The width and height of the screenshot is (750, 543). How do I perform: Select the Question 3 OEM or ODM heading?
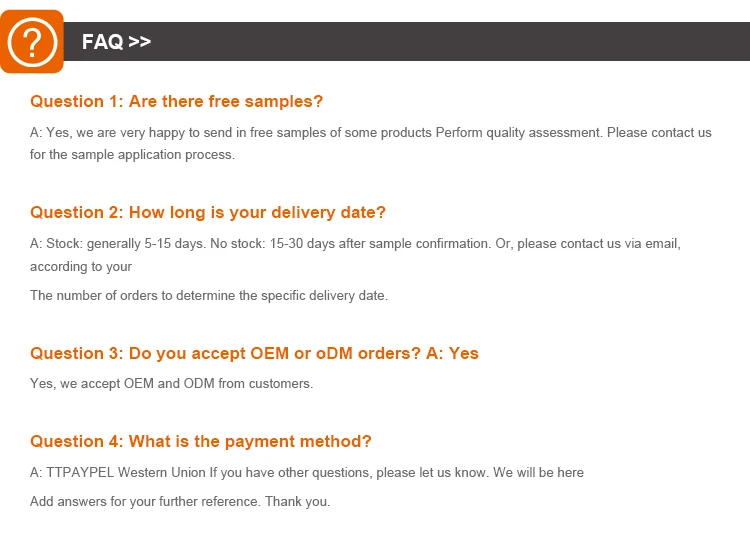225,353
